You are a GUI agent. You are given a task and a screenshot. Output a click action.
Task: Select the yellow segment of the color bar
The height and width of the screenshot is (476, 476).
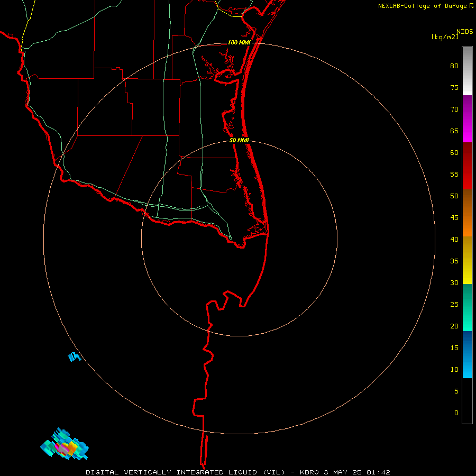tap(467, 260)
